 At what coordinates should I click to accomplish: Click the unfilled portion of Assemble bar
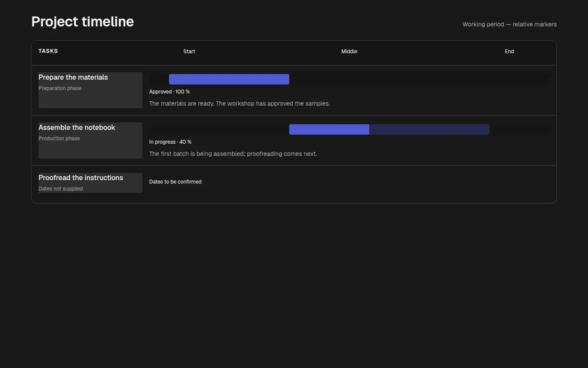429,129
